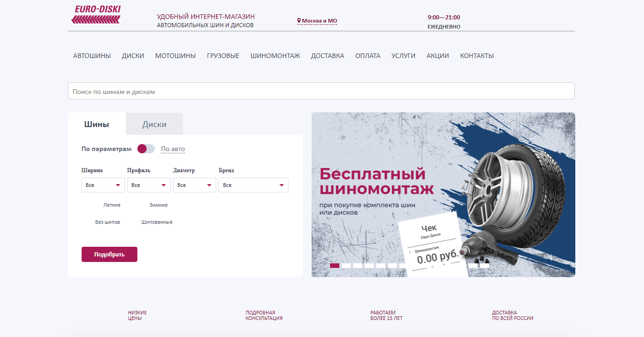
Task: Open the Шиномонтаж menu page
Action: point(275,56)
